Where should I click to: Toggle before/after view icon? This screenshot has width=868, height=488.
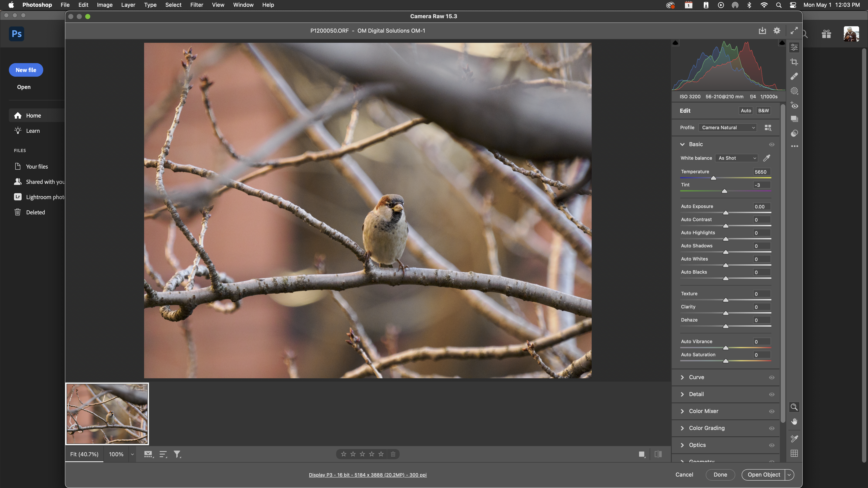point(658,454)
